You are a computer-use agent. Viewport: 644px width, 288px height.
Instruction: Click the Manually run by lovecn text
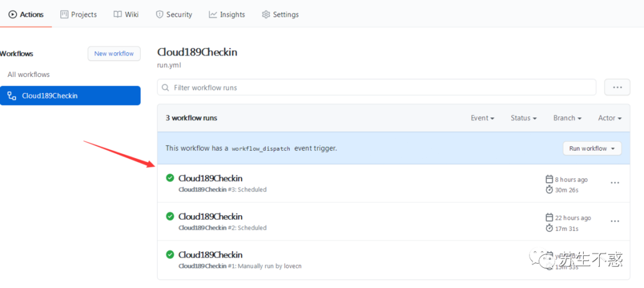click(270, 266)
